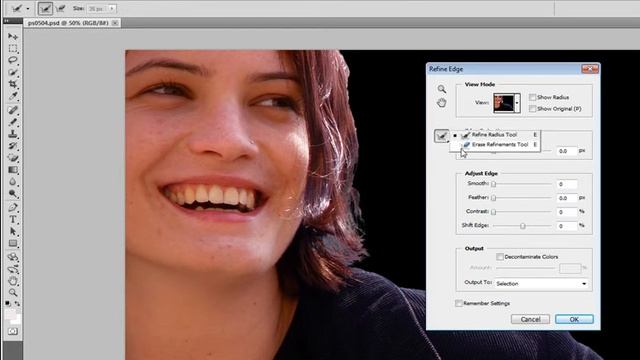Close the ps0504.psd document tab
This screenshot has height=360, width=640.
115,23
